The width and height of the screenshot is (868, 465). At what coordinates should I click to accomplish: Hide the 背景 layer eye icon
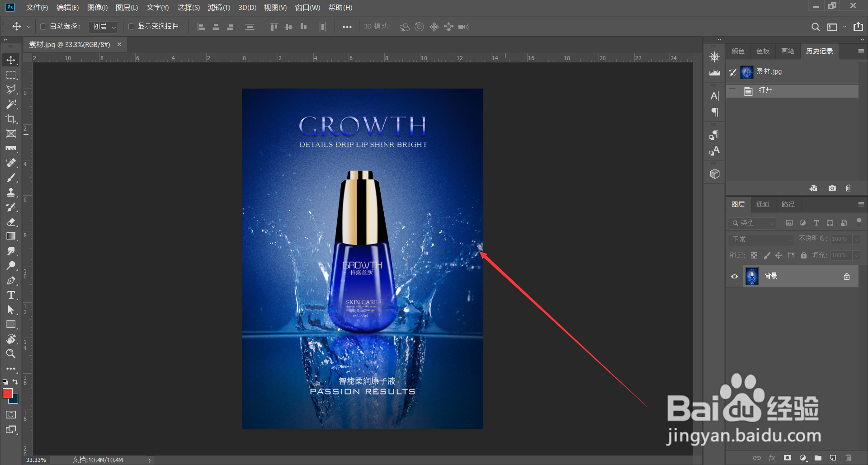(735, 277)
